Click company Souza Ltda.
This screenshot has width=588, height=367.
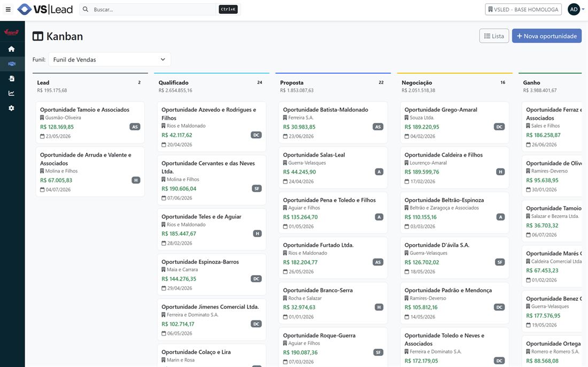422,118
